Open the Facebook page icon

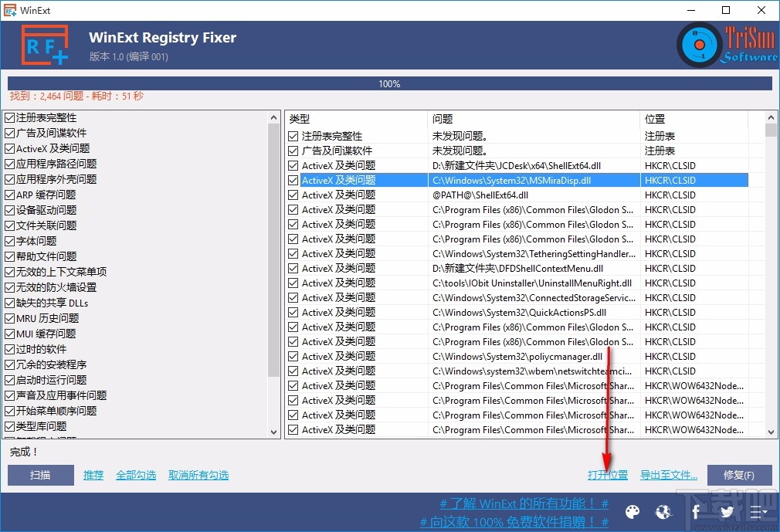pos(695,512)
